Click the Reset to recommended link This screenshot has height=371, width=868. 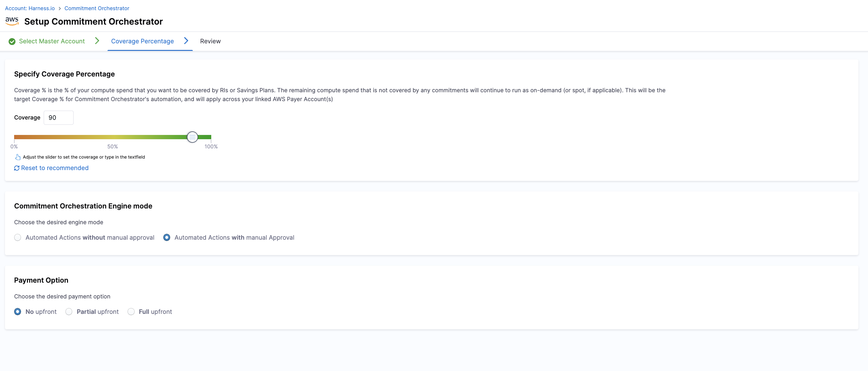click(55, 168)
